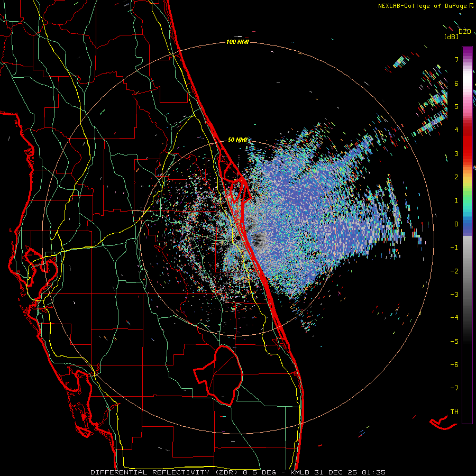Viewport: 476px width, 476px height.
Task: Select the 0 dB scale label
Action: (456, 224)
